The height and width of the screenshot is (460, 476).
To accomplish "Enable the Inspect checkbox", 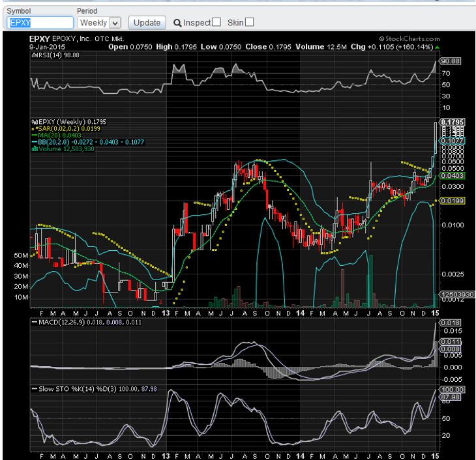I will pyautogui.click(x=216, y=22).
